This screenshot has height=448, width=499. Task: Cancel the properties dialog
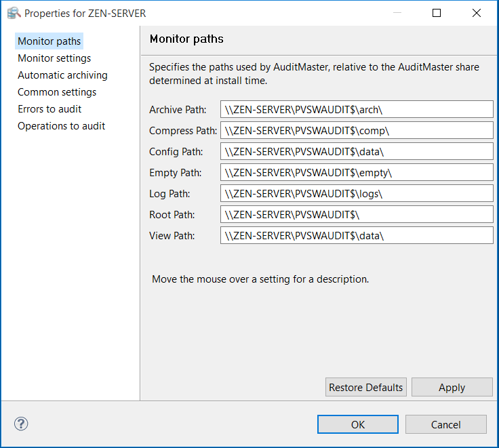click(x=445, y=424)
